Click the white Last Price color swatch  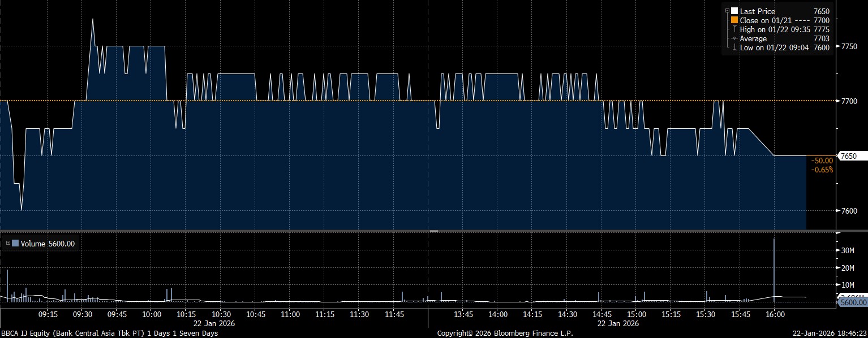(x=734, y=11)
